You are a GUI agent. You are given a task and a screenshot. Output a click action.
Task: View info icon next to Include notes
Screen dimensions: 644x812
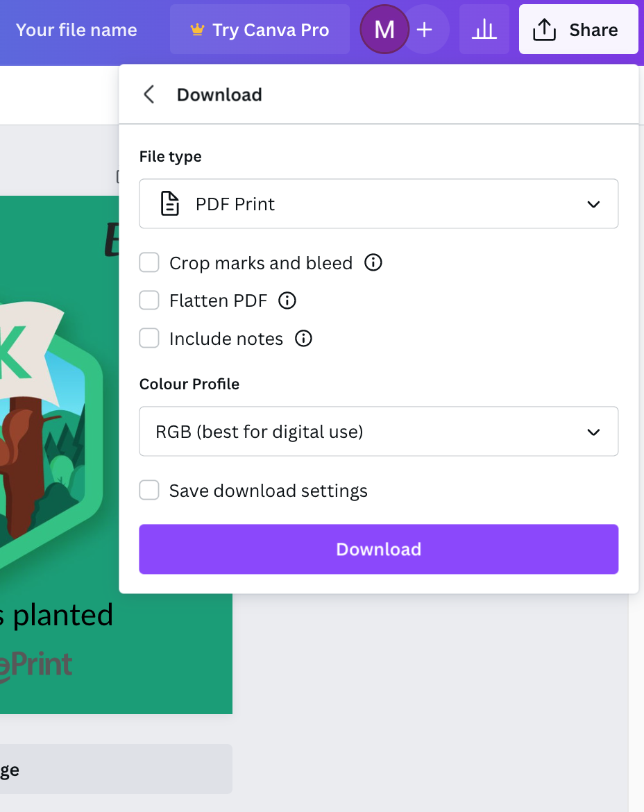click(x=303, y=339)
